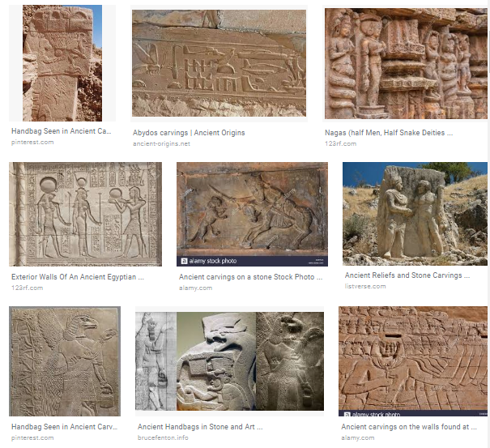The height and width of the screenshot is (448, 490).
Task: Open the Abydos carvings hieroglyph image
Action: point(219,63)
